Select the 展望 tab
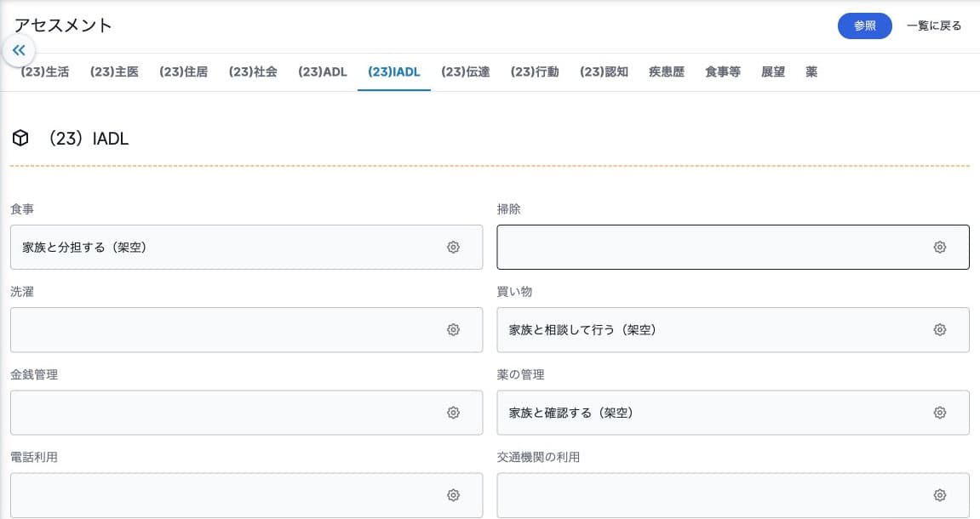 tap(773, 71)
